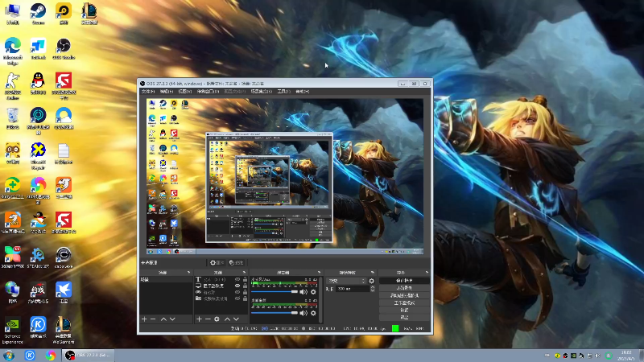Screen dimensions: 644x362
Task: Move the source up in the Sources dock
Action: pos(227,319)
